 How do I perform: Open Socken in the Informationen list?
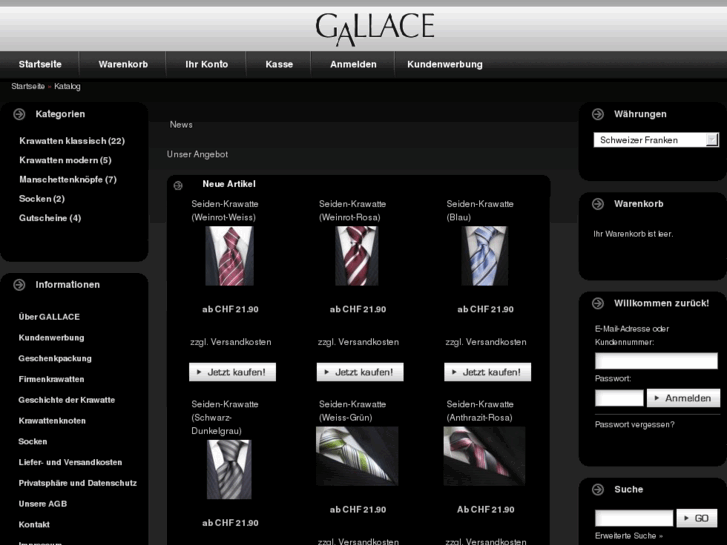(x=33, y=442)
